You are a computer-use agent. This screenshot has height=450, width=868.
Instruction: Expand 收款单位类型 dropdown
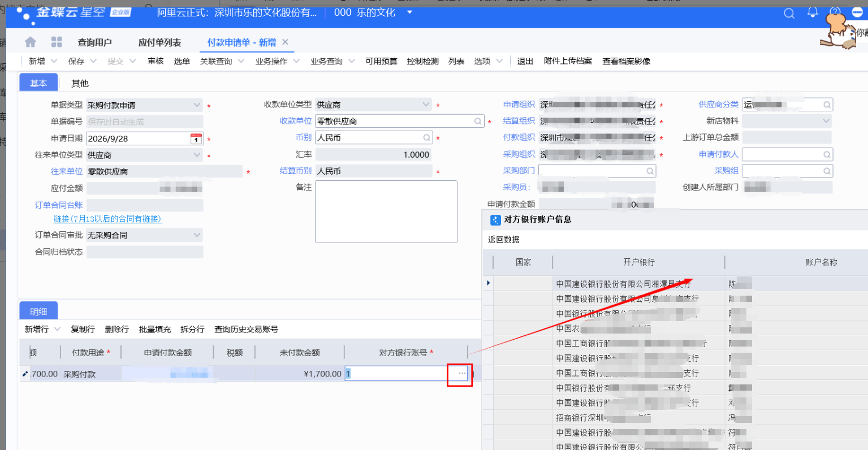(x=426, y=105)
